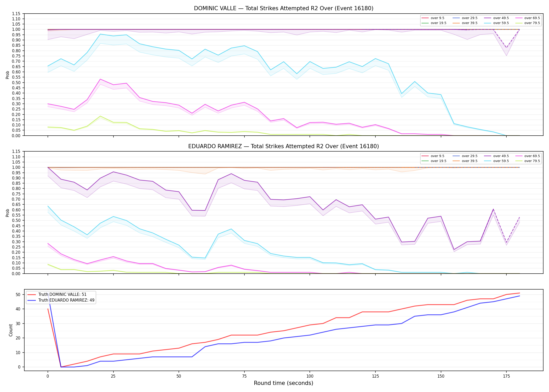Click 'over 79.5' in Ramirez chart legend
The image size is (549, 392).
point(527,161)
